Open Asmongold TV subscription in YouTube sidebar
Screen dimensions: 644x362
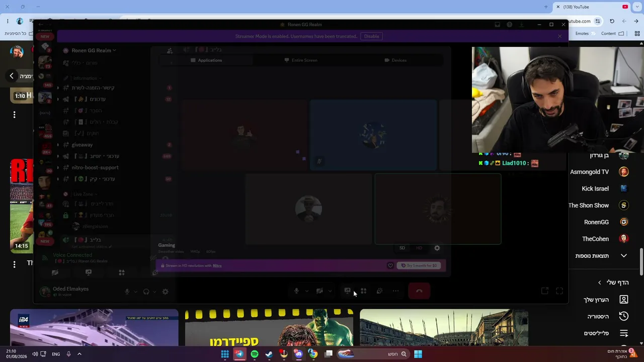click(599, 172)
